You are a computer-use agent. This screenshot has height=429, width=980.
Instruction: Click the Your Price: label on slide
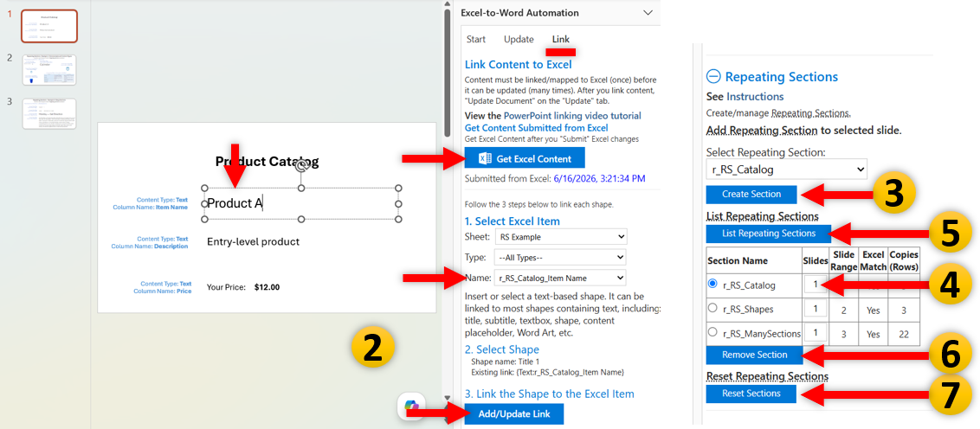tap(226, 288)
